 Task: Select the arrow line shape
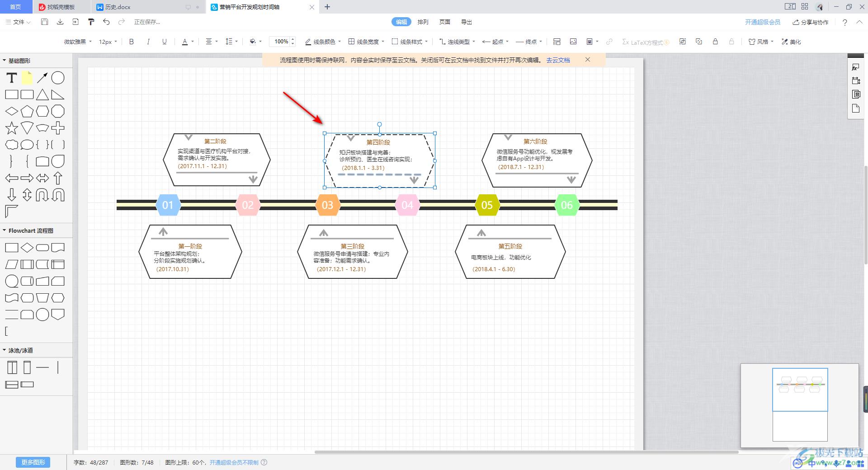42,78
